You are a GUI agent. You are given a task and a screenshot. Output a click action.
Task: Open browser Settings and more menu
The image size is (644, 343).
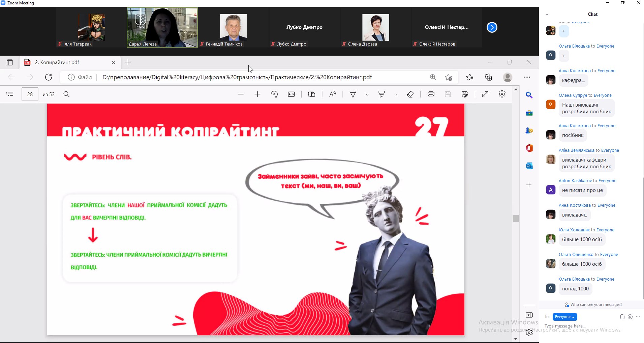point(527,77)
